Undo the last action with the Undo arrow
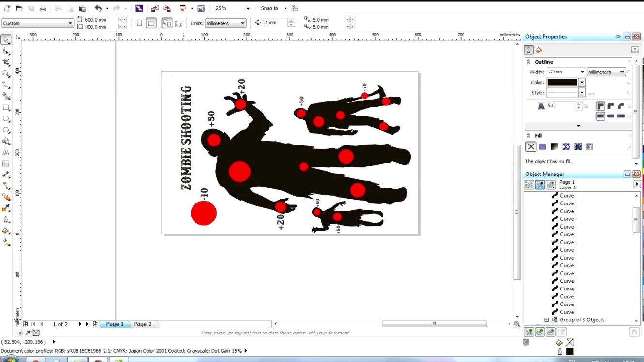 click(98, 8)
